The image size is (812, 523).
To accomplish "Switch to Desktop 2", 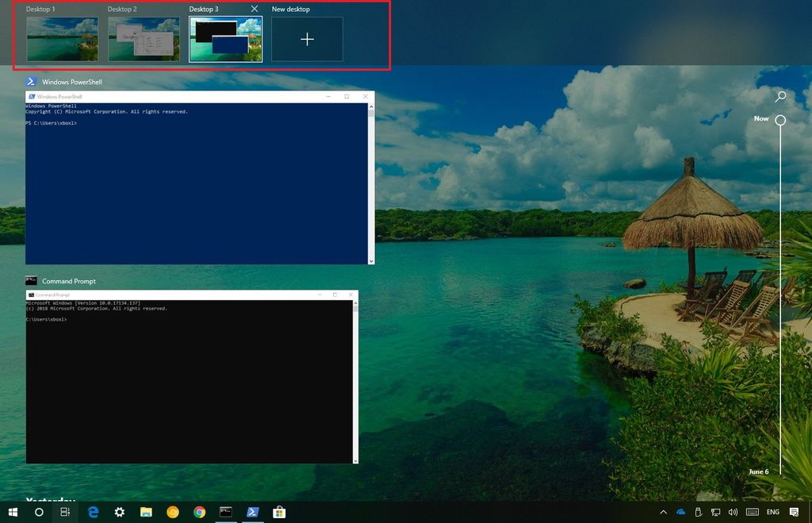I will pos(144,38).
